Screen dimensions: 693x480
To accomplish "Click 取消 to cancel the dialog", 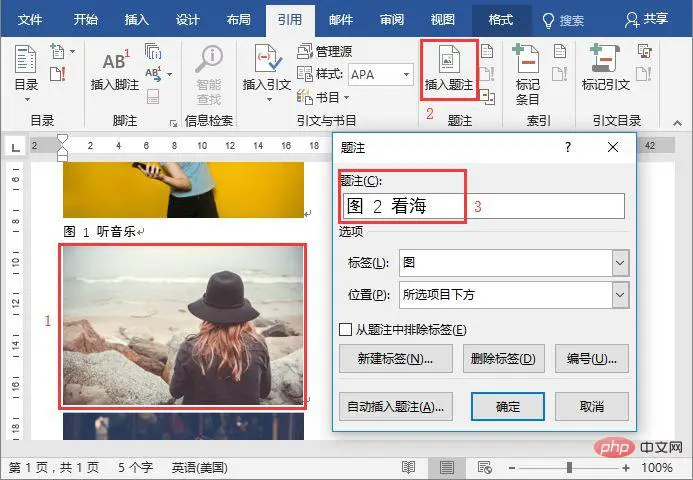I will (x=591, y=406).
